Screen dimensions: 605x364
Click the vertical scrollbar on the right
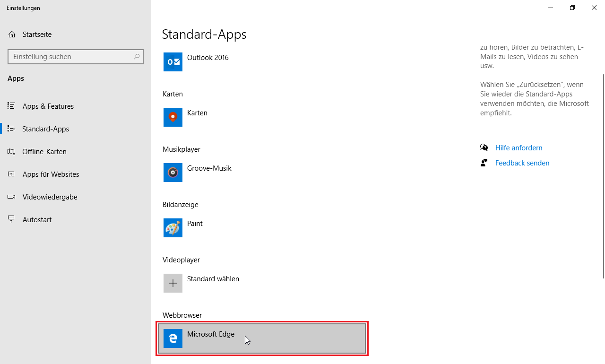[x=603, y=175]
